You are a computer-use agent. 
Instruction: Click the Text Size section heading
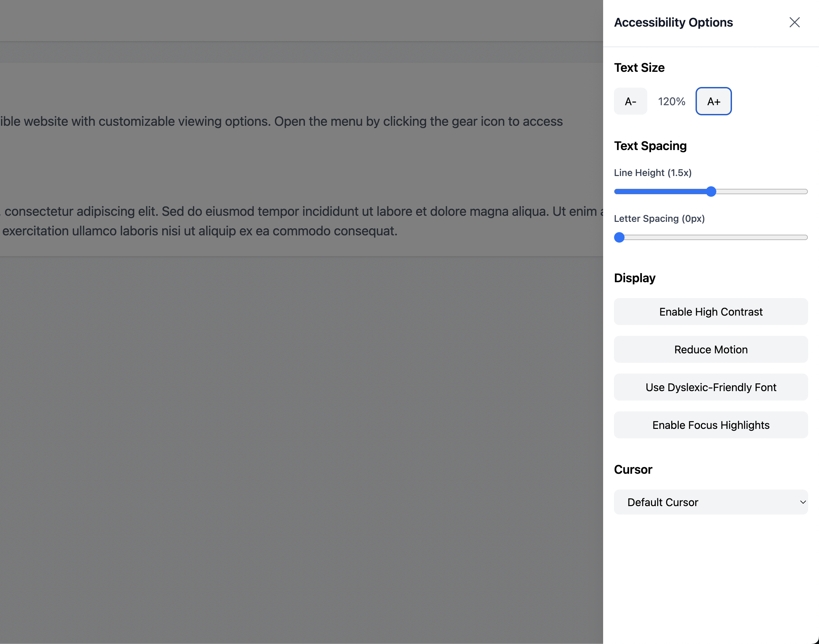pos(640,67)
